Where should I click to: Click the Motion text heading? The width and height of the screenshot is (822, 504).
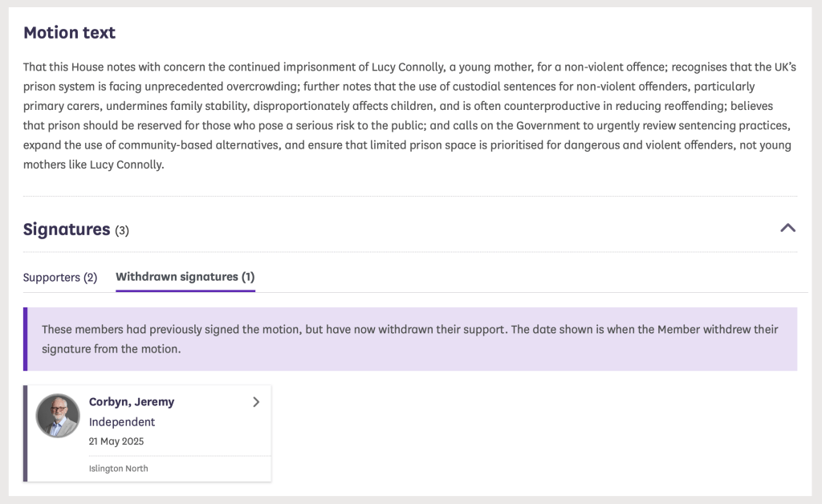pos(69,33)
